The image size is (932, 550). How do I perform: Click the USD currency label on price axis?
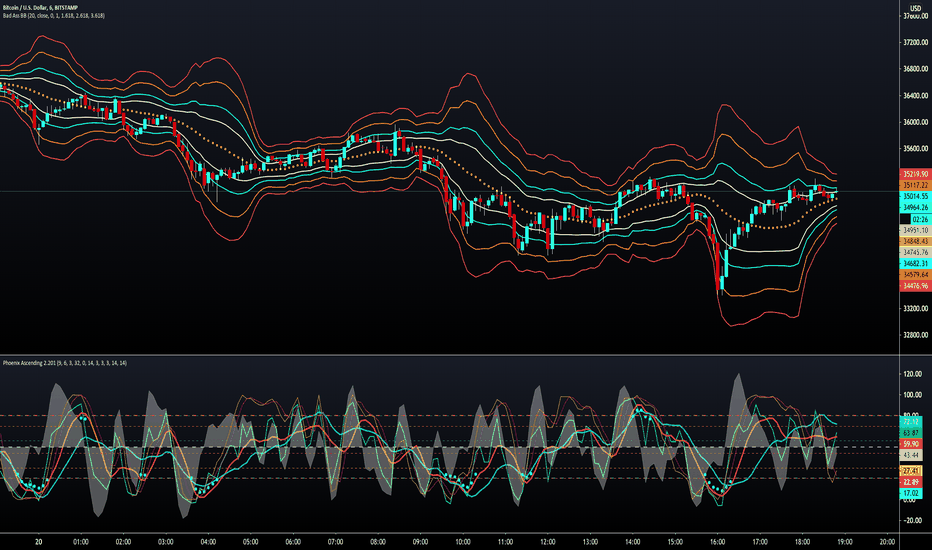(x=915, y=8)
